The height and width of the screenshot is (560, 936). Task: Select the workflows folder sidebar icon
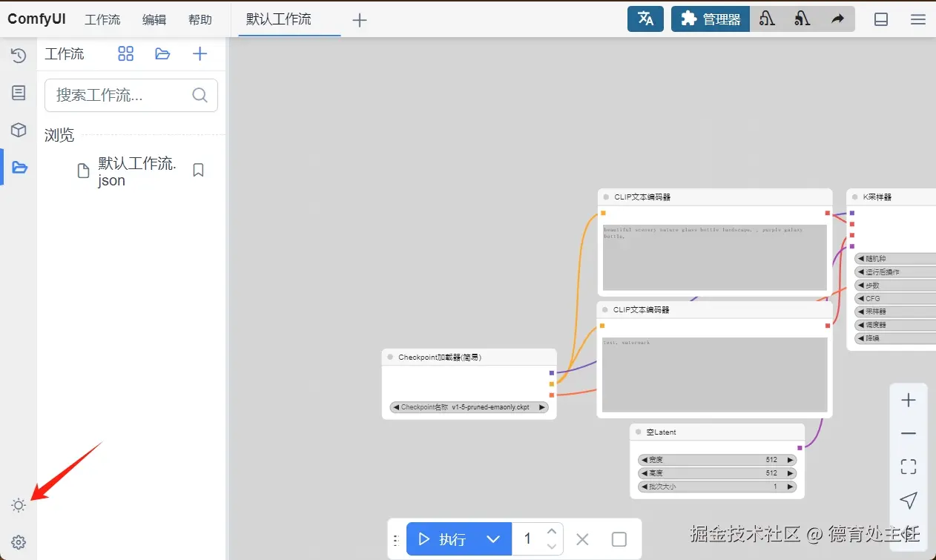pyautogui.click(x=19, y=168)
